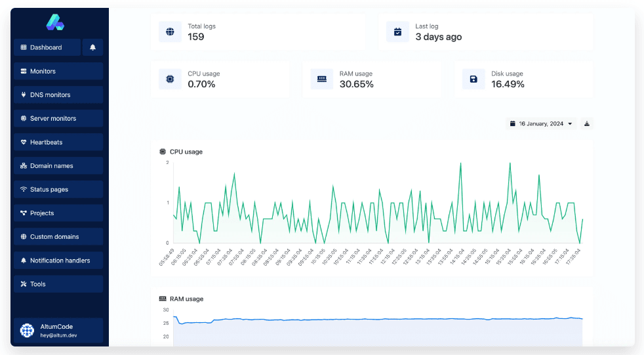Click the floppy disk icon in Disk usage card
The image size is (644, 355).
pyautogui.click(x=473, y=79)
